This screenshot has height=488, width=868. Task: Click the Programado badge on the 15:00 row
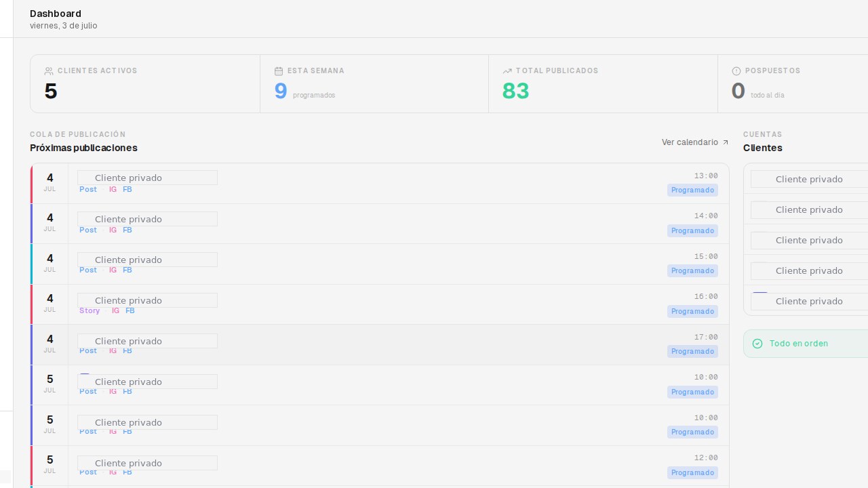click(x=692, y=271)
